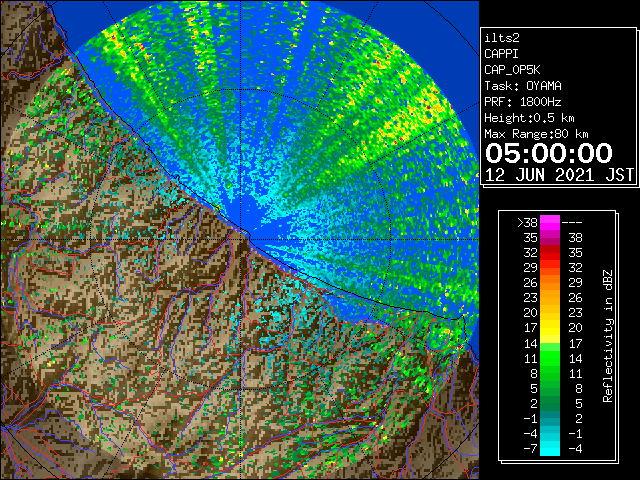The height and width of the screenshot is (480, 640).
Task: Select the "12 JUN 2021 JST" date
Action: [x=559, y=175]
